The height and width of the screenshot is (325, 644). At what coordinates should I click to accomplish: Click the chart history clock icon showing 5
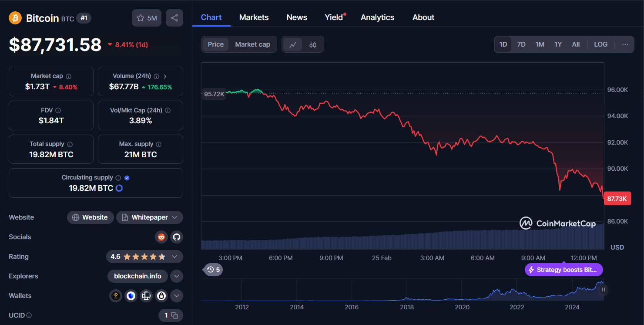(x=212, y=270)
